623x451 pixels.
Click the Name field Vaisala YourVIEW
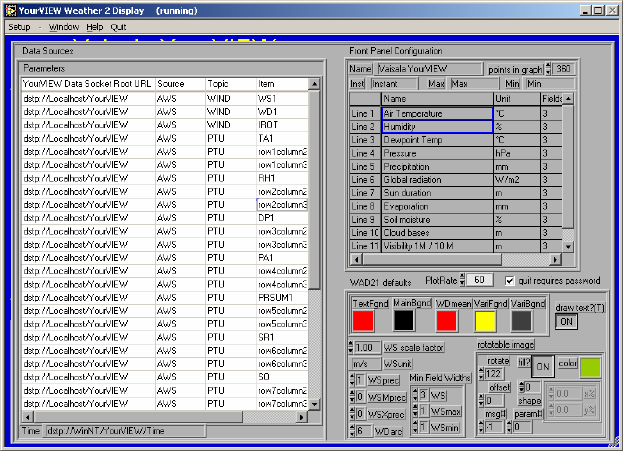[430, 69]
